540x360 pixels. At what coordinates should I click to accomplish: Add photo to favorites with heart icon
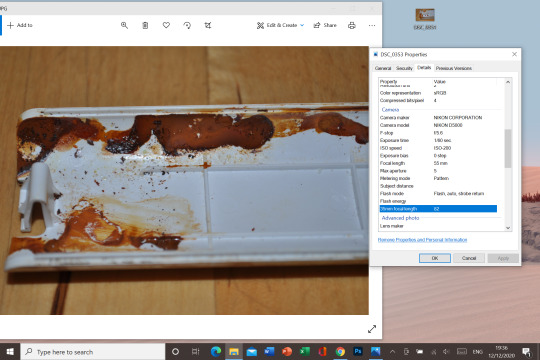tap(166, 25)
